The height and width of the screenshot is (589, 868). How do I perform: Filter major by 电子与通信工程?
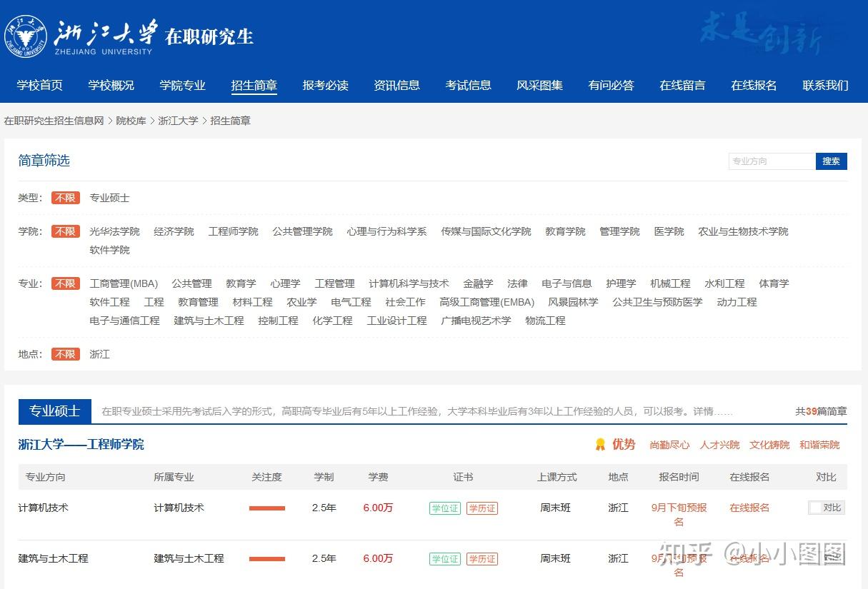pos(125,321)
